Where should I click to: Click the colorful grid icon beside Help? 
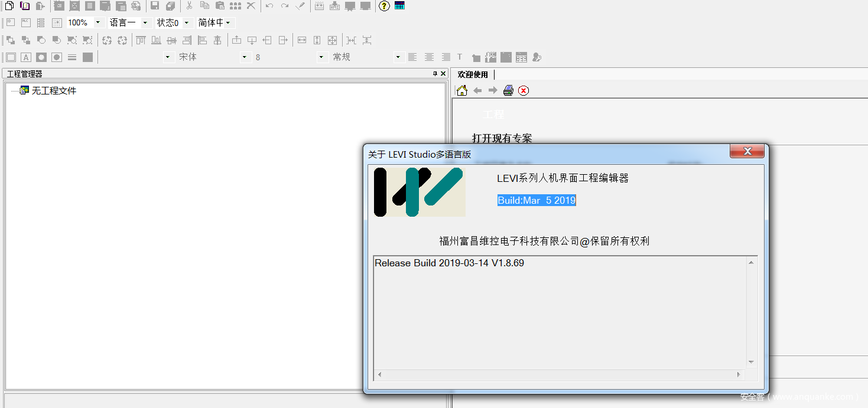(399, 6)
